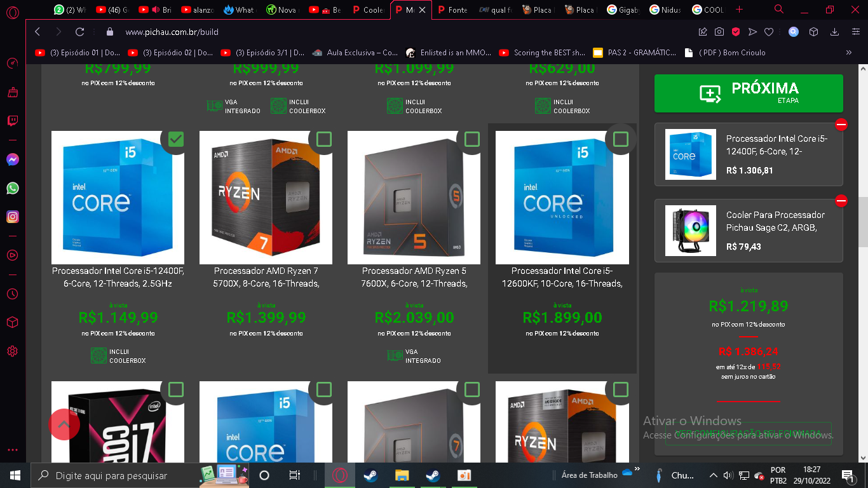Viewport: 868px width, 488px height.
Task: Switch to the Gigab Google tab
Action: click(x=623, y=10)
